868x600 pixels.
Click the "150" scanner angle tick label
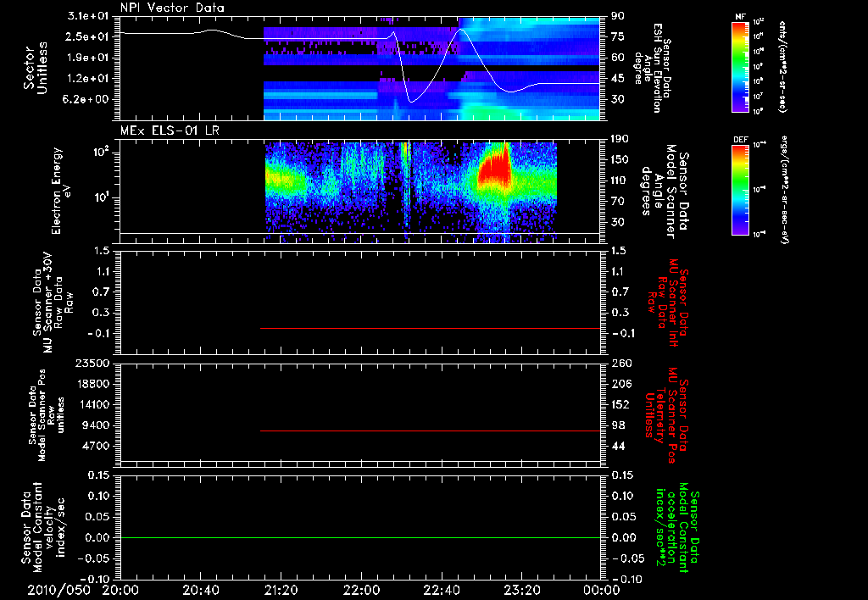(620, 159)
